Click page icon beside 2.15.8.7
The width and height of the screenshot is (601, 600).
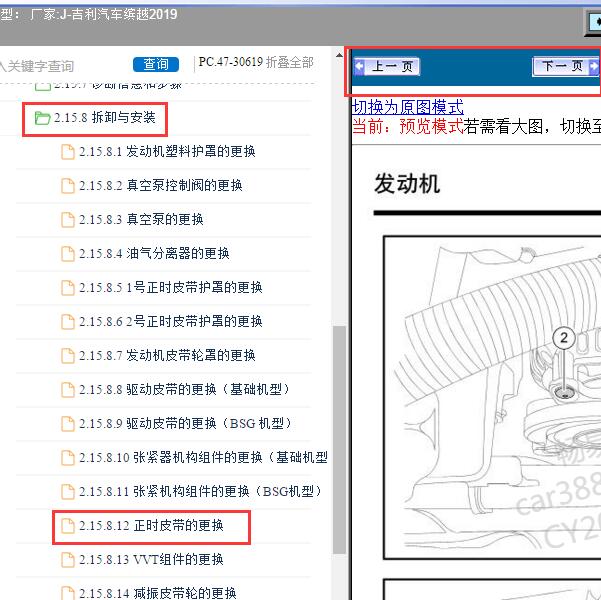click(68, 356)
